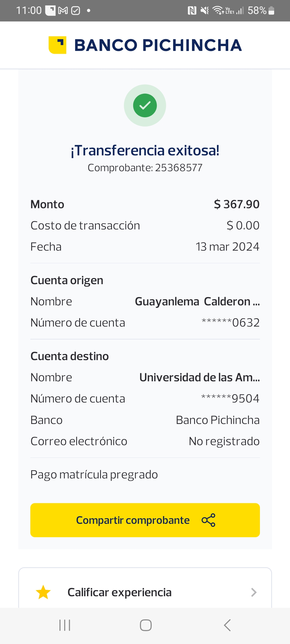Image resolution: width=290 pixels, height=644 pixels.
Task: Tap the yellow star icon
Action: coord(43,592)
